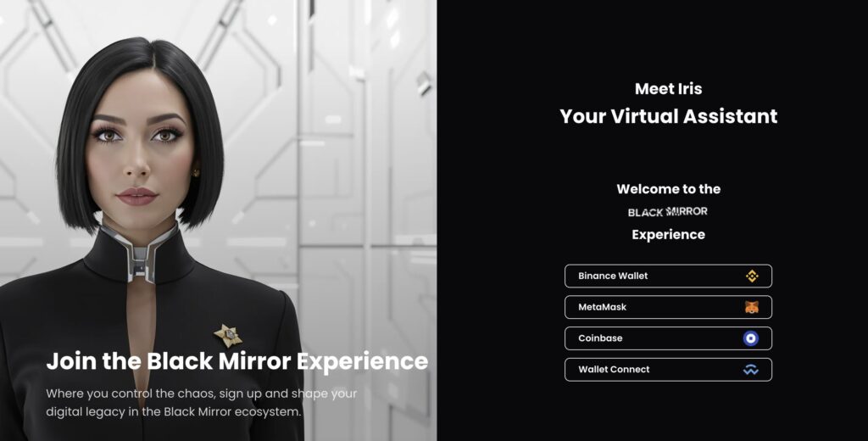Click the "Welcome to the" text
The height and width of the screenshot is (441, 868).
(x=668, y=189)
